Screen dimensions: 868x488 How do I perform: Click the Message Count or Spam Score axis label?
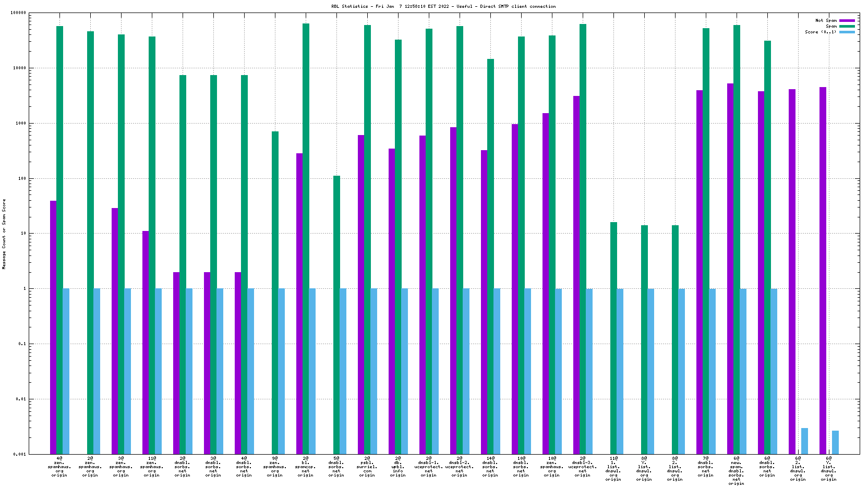click(x=4, y=234)
